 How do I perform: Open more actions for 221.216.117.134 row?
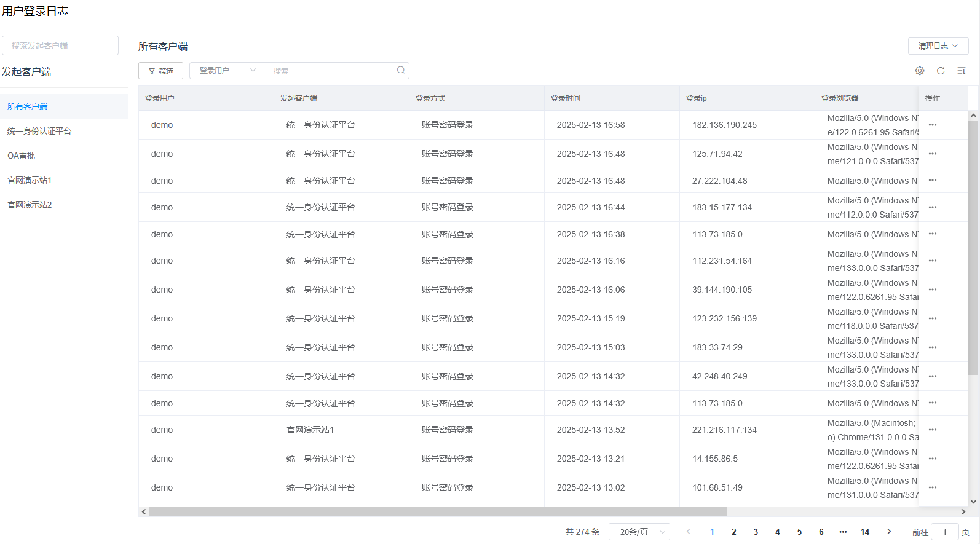933,430
